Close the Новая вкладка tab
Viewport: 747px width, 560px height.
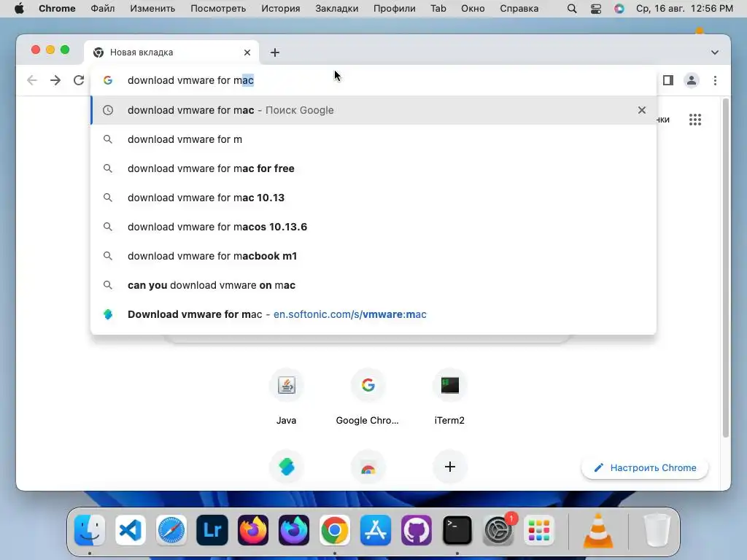[x=247, y=52]
